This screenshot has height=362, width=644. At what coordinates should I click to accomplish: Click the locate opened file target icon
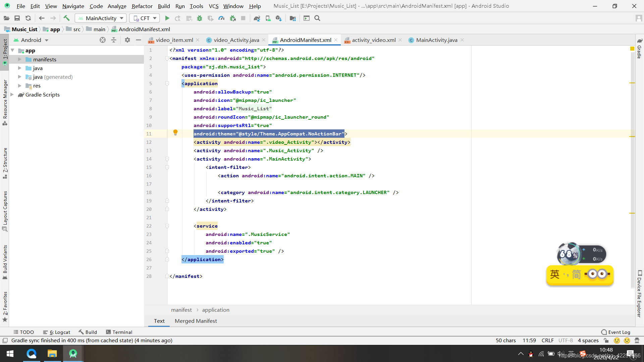click(103, 40)
